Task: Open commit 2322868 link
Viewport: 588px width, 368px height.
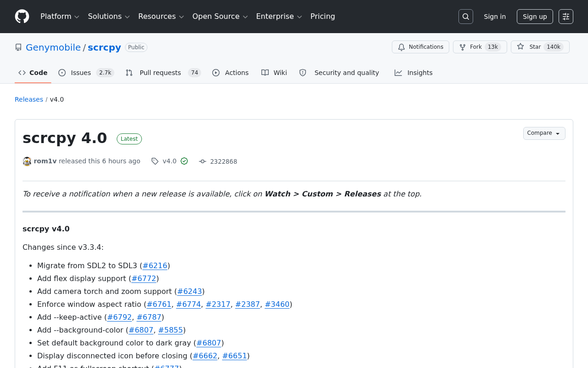Action: [224, 161]
